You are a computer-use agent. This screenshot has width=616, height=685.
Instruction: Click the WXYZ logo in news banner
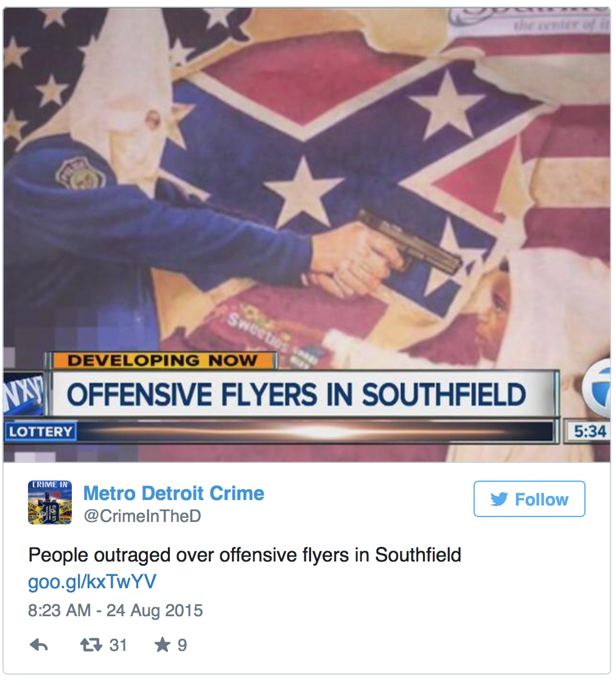click(24, 392)
